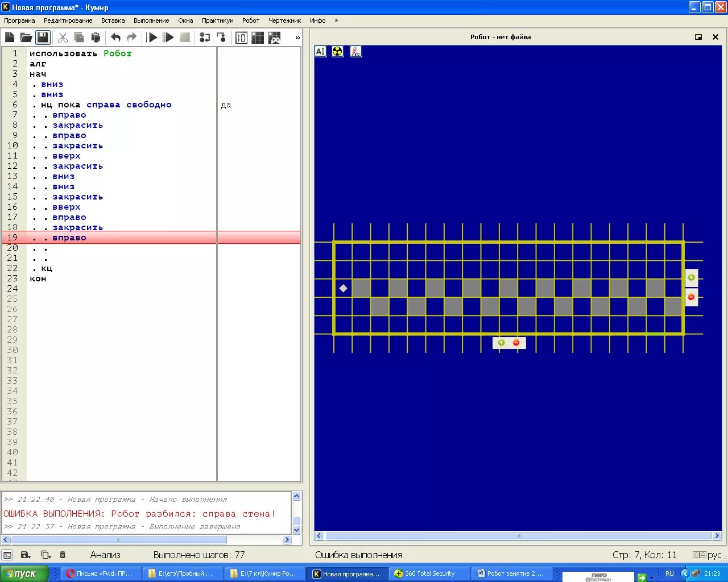Image resolution: width=728 pixels, height=582 pixels.
Task: Open the Робот menu
Action: [x=251, y=20]
